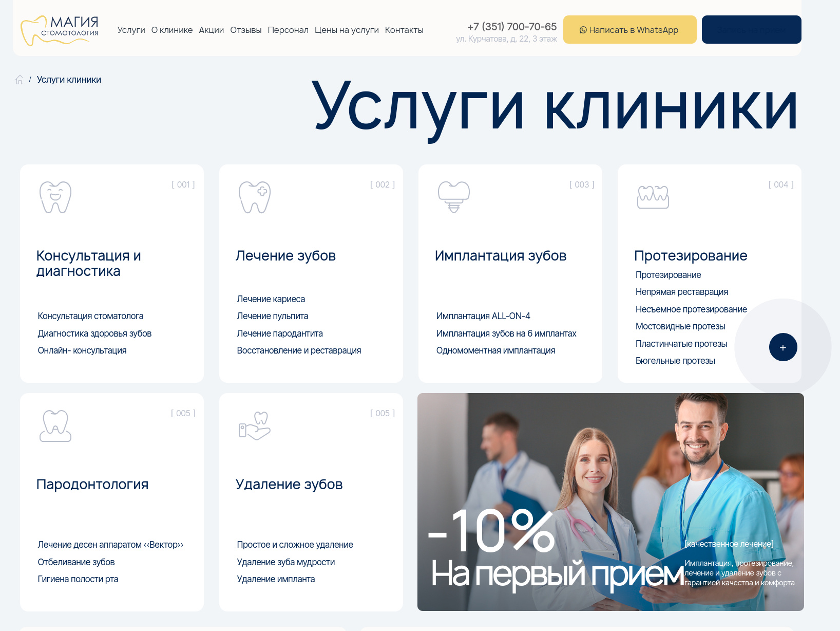This screenshot has width=840, height=631.
Task: Click the denture icon of Протезирование
Action: pyautogui.click(x=653, y=197)
